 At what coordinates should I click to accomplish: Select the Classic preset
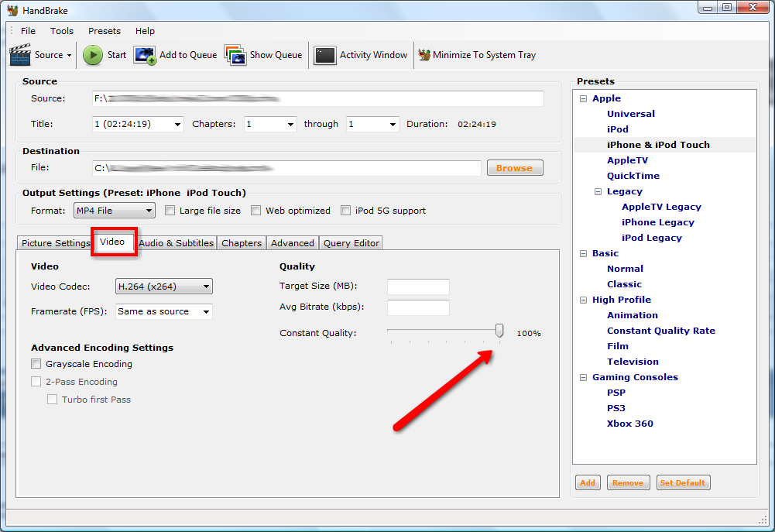625,284
